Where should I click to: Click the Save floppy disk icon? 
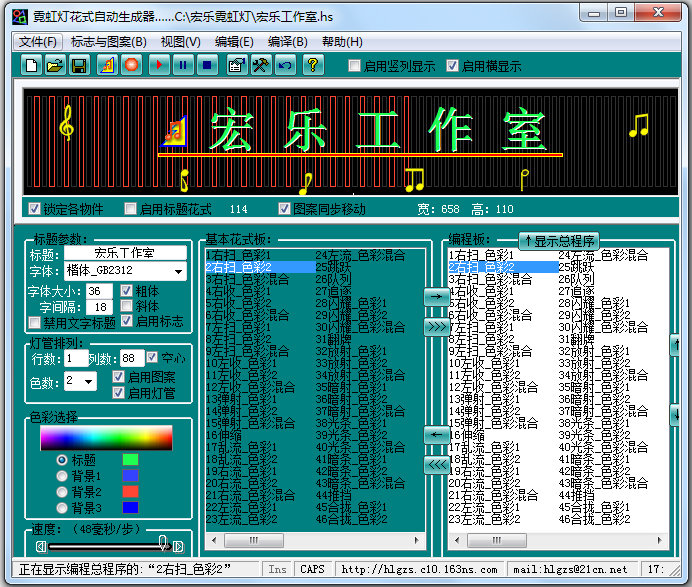click(79, 65)
